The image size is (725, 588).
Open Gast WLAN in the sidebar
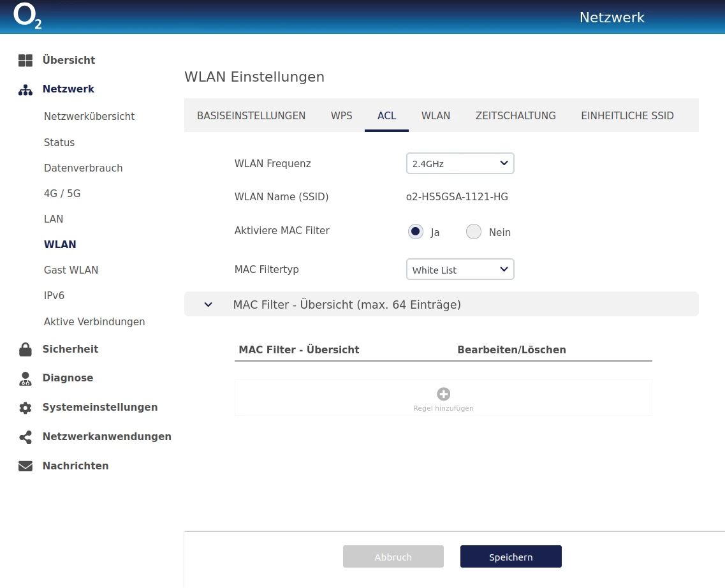71,270
